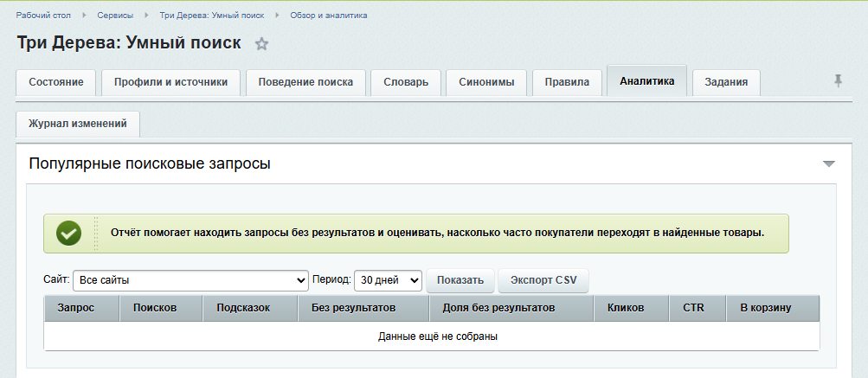Switch to the Правила tab
This screenshot has height=378, width=868.
pos(567,82)
